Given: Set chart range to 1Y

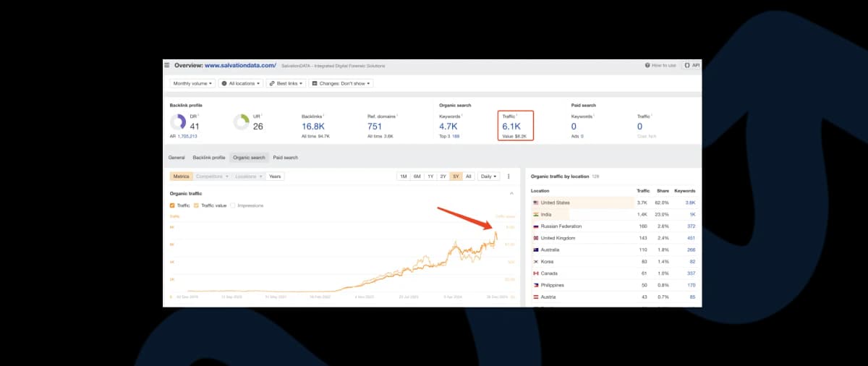Looking at the screenshot, I should tap(430, 176).
